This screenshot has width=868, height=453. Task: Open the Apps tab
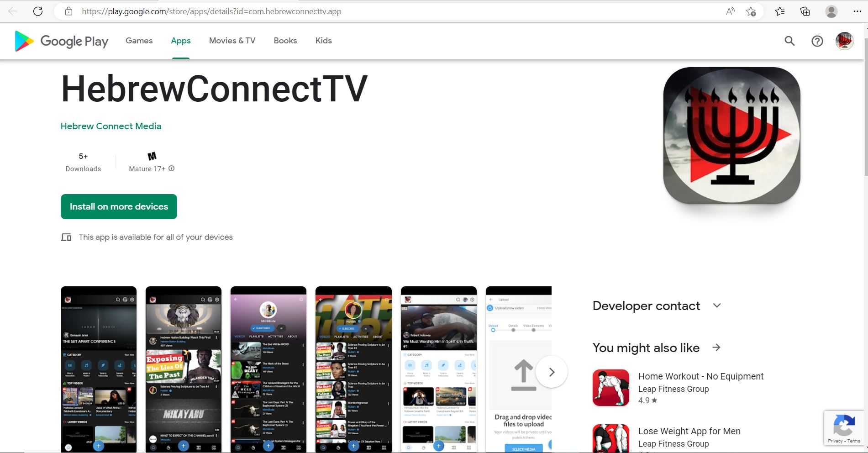tap(181, 41)
